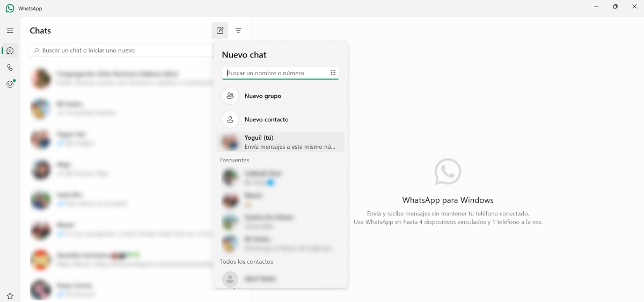The image size is (644, 302).
Task: Open the 'Yogui! (tú)' self chat
Action: (x=280, y=142)
